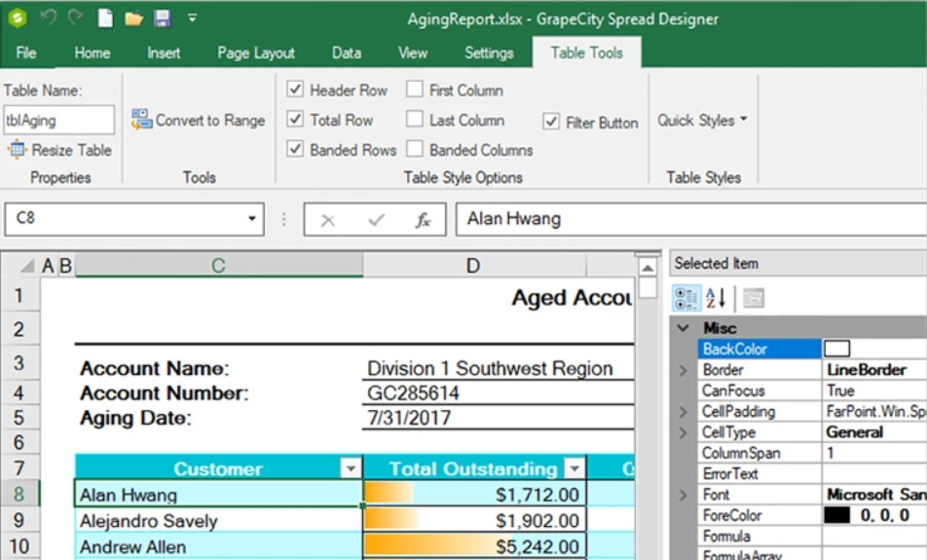The height and width of the screenshot is (560, 927).
Task: Collapse the Misc property category
Action: [x=684, y=328]
